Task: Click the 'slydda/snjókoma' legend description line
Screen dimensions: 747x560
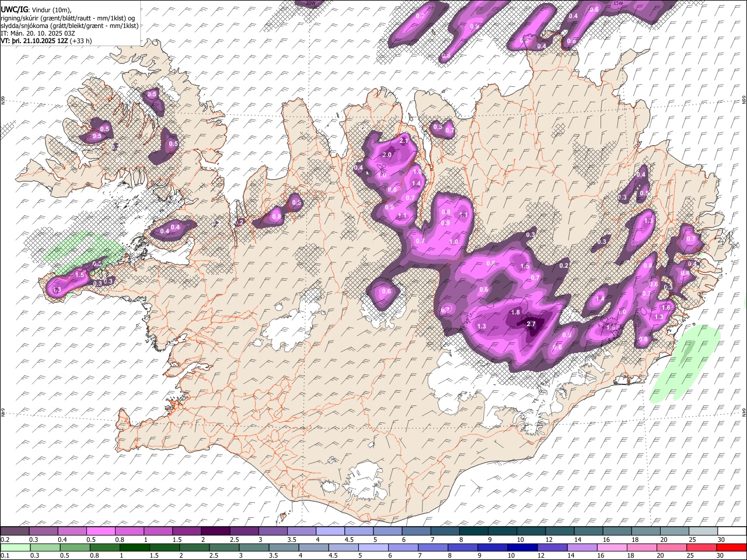Action: click(69, 26)
